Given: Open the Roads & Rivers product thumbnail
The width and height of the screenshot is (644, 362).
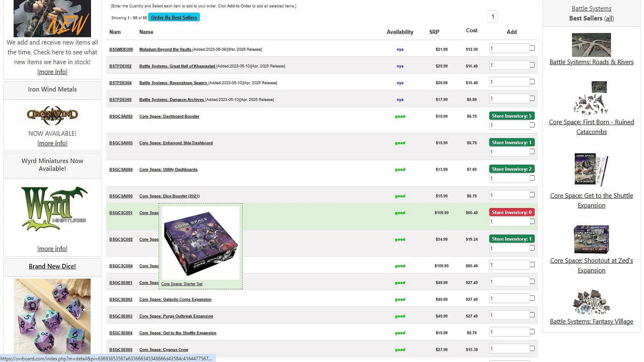Looking at the screenshot, I should point(591,45).
